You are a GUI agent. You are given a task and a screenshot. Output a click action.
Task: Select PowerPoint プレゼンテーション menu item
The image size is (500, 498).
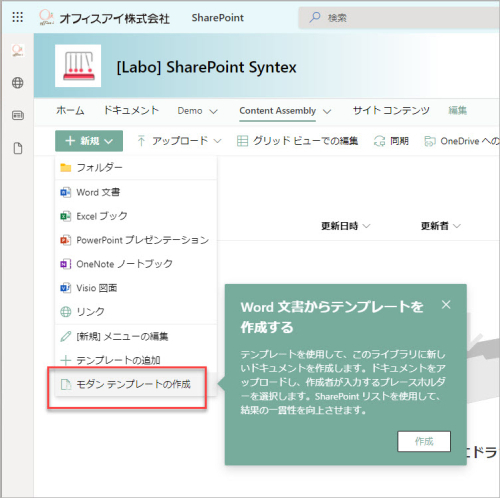pyautogui.click(x=136, y=240)
